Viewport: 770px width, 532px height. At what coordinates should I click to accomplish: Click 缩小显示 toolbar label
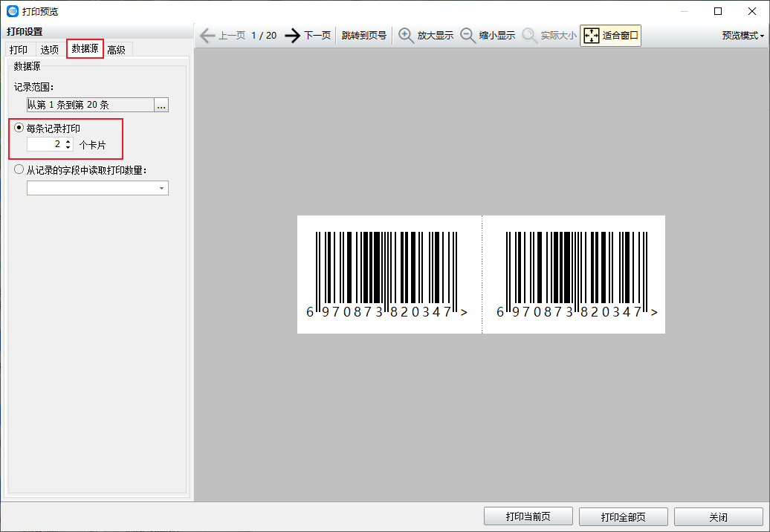pos(497,36)
